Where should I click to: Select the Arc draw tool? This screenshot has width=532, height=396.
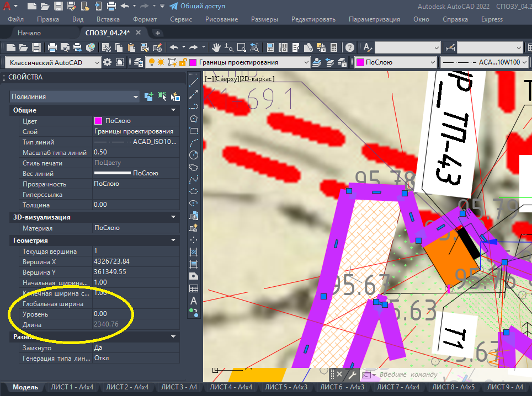[x=193, y=143]
